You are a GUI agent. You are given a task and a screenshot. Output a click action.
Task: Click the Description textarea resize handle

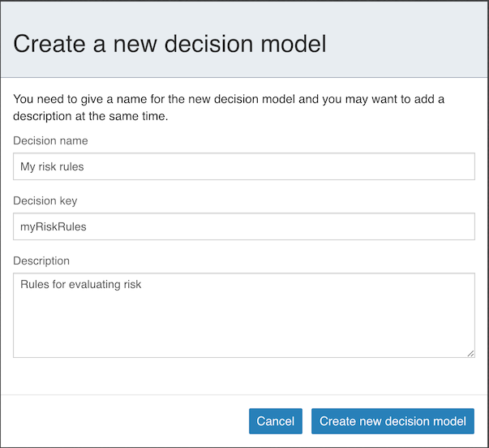coord(471,354)
